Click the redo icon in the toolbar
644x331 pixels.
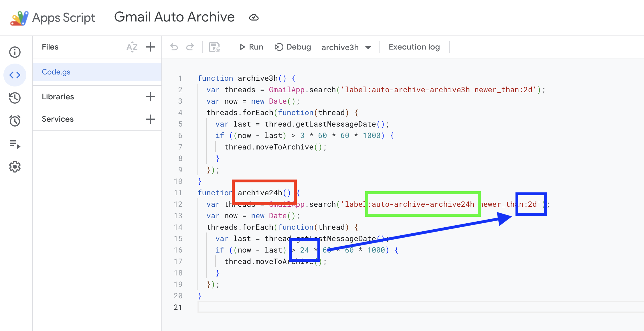[x=190, y=47]
